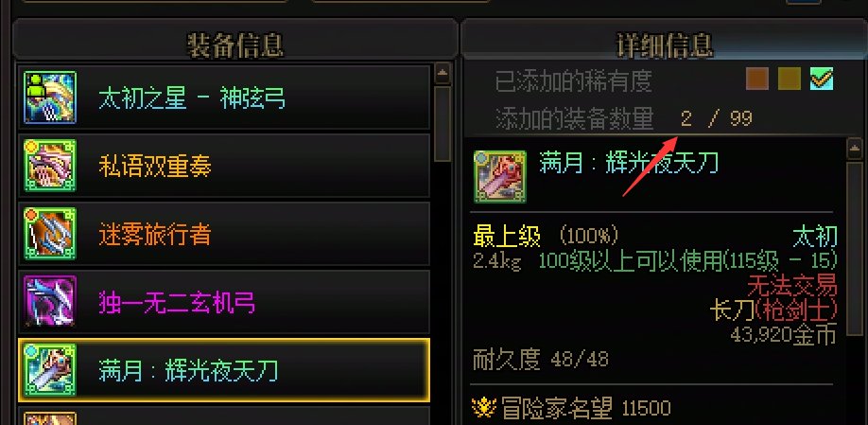Viewport: 868px width, 425px height.
Task: Click the equipment list scrollbar thumb
Action: click(443, 124)
